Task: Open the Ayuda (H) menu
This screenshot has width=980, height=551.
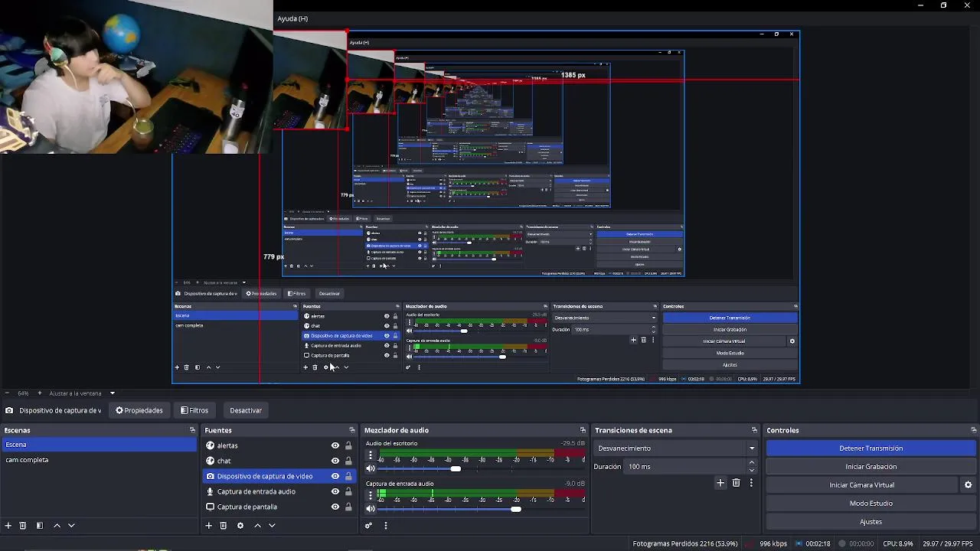Action: pyautogui.click(x=292, y=18)
